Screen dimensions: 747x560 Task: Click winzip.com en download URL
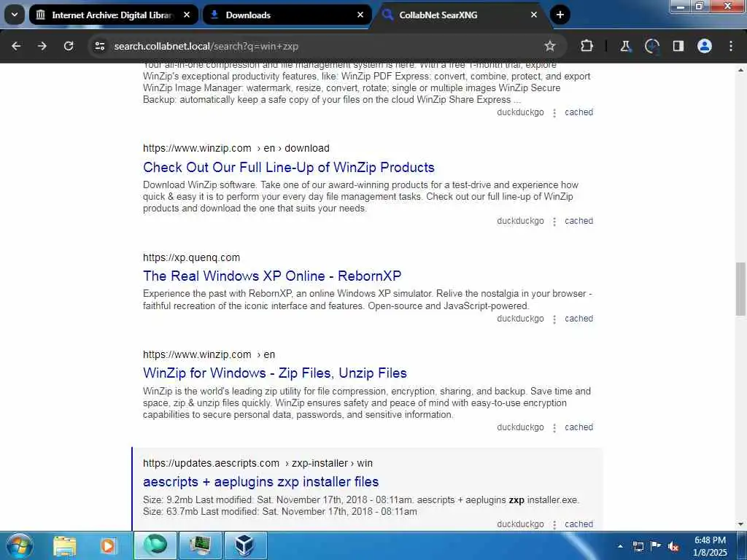pyautogui.click(x=236, y=148)
